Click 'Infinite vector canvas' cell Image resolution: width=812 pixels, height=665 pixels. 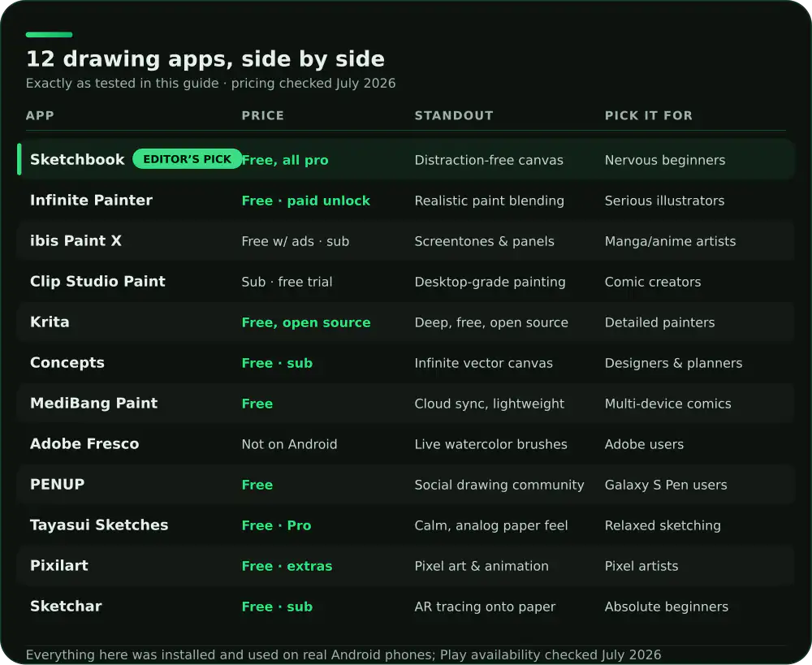click(x=484, y=363)
